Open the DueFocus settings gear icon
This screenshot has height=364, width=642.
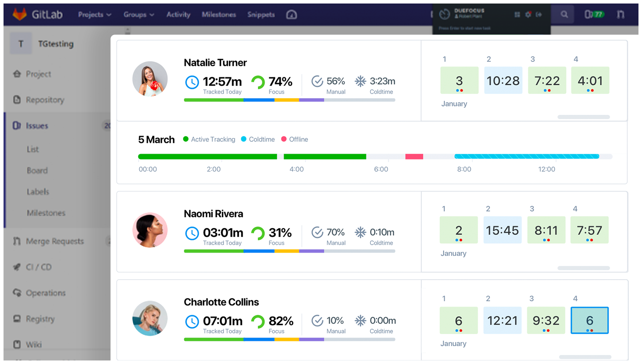coord(528,14)
